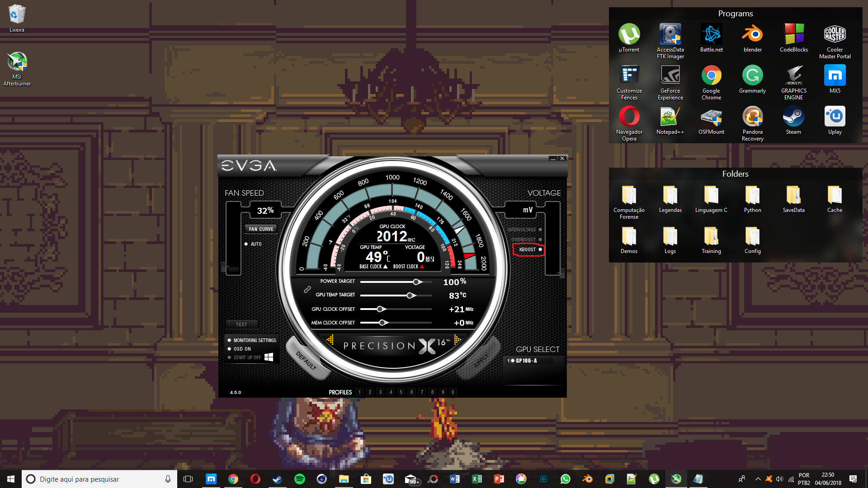Open the Computação Forense folder
This screenshot has height=488, width=868.
point(629,202)
